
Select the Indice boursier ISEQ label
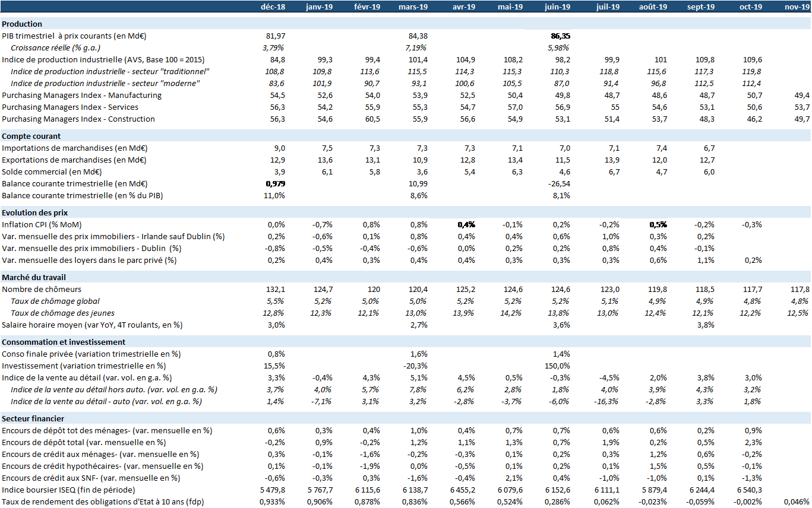click(x=68, y=490)
